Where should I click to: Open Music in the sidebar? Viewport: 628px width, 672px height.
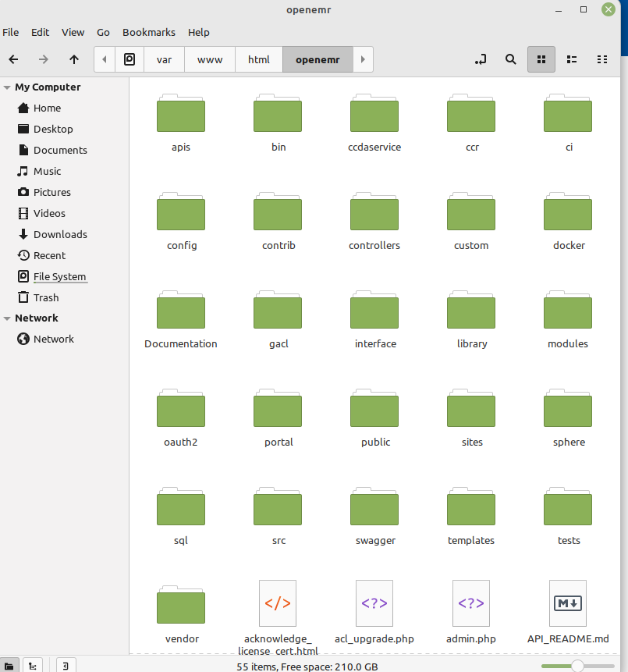click(65, 172)
